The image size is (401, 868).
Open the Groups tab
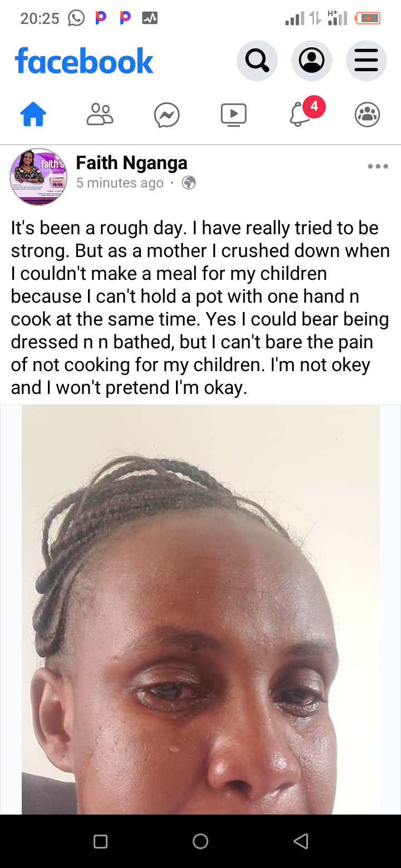pyautogui.click(x=367, y=115)
